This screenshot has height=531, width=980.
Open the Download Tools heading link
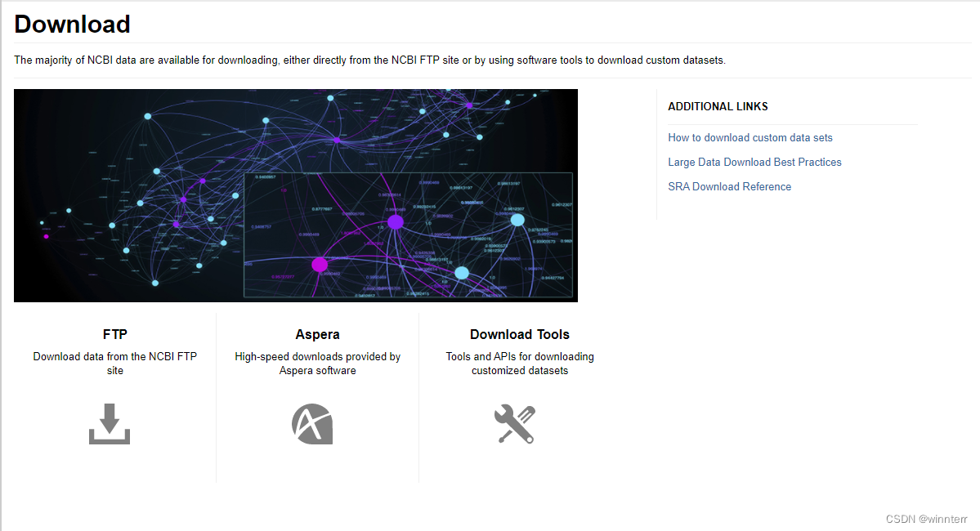(520, 334)
